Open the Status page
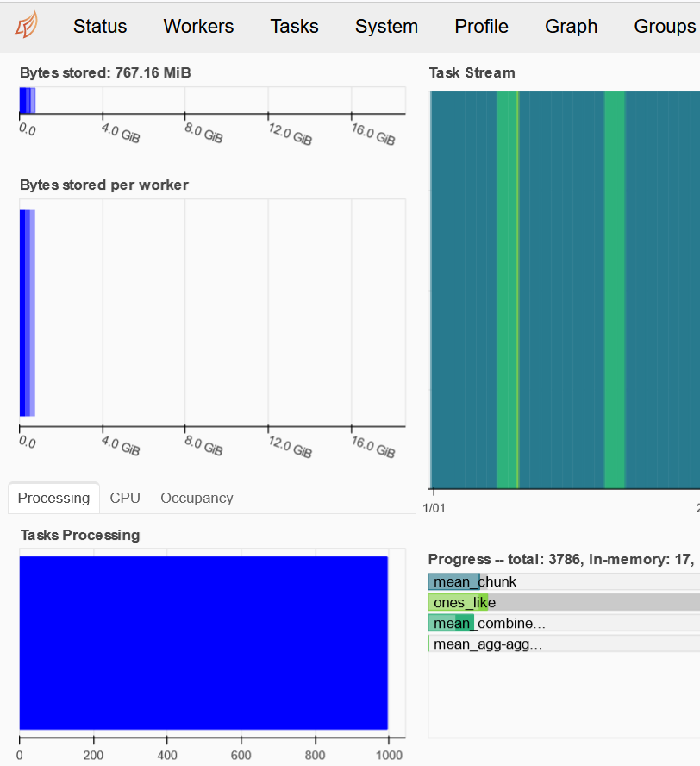Image resolution: width=700 pixels, height=766 pixels. pyautogui.click(x=100, y=27)
